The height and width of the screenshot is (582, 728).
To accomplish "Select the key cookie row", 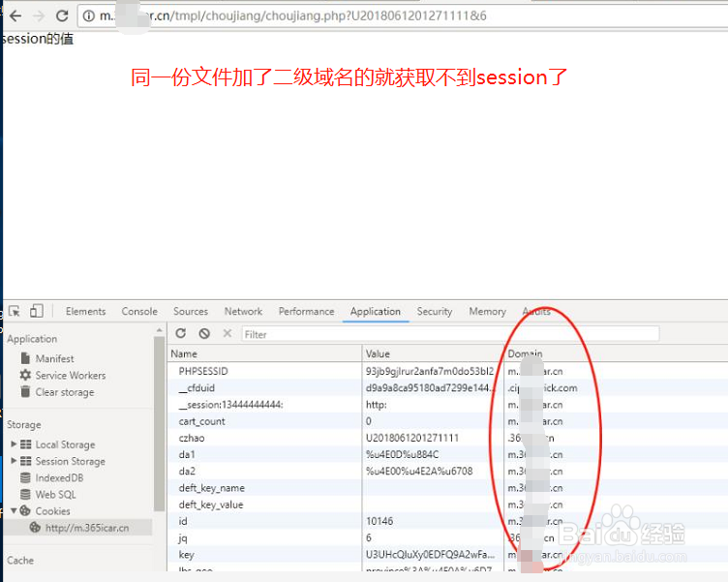I will 447,555.
